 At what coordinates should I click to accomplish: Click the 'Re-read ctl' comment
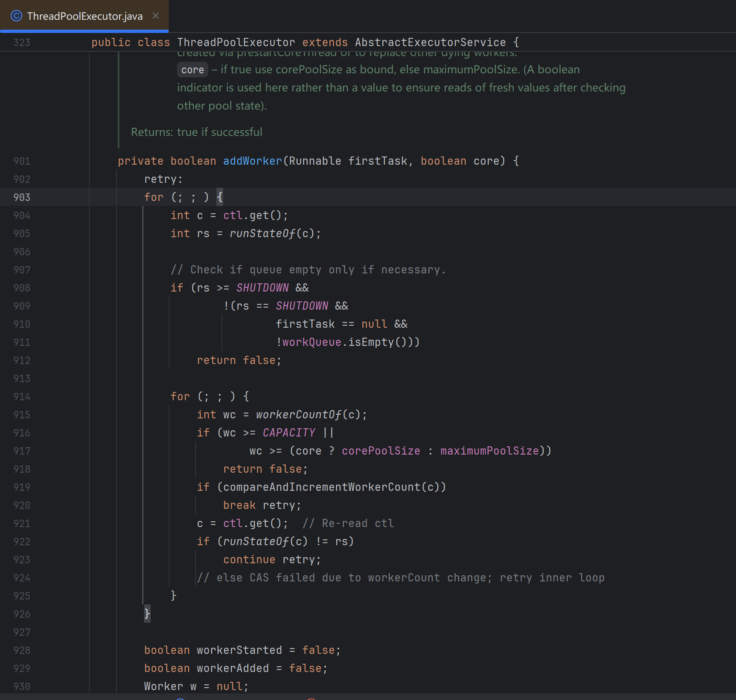[x=348, y=523]
